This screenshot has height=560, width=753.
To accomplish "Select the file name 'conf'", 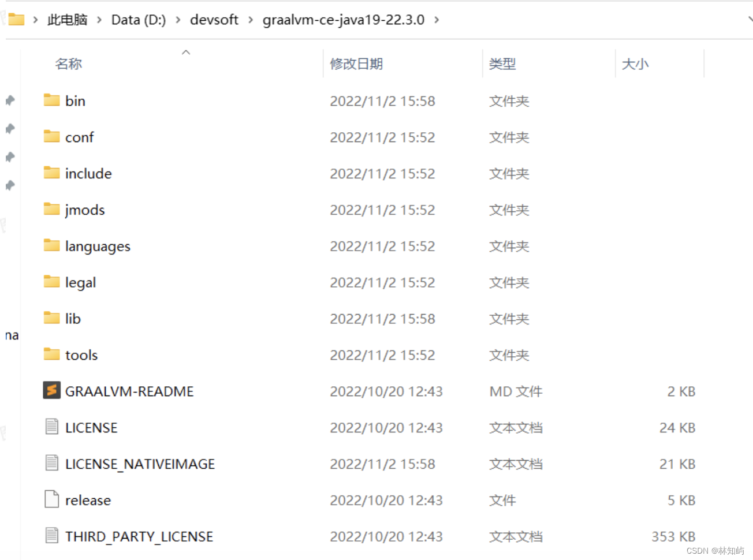I will [x=79, y=137].
